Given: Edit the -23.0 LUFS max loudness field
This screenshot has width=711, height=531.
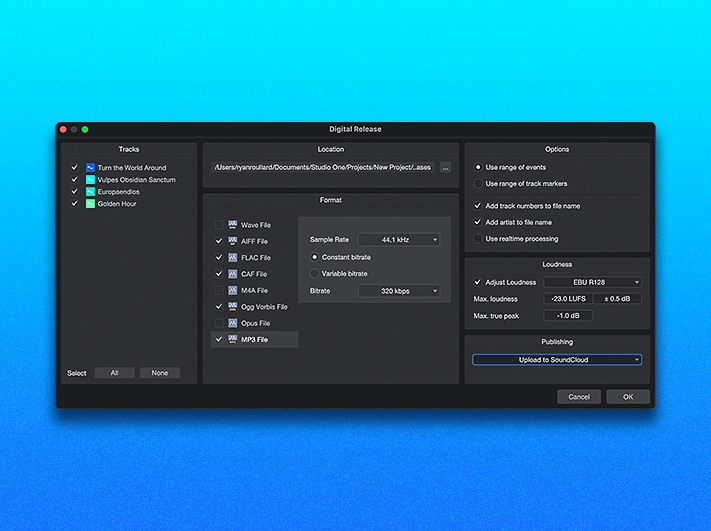Looking at the screenshot, I should click(x=568, y=299).
